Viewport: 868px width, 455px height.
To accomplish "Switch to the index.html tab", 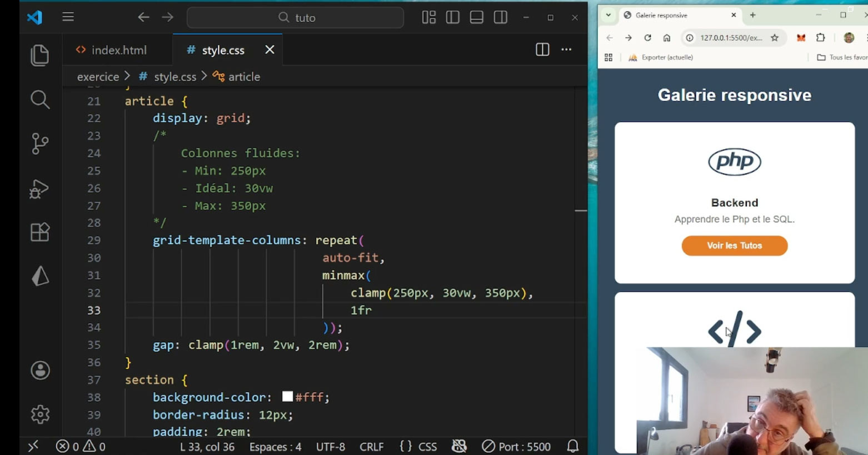I will (118, 51).
